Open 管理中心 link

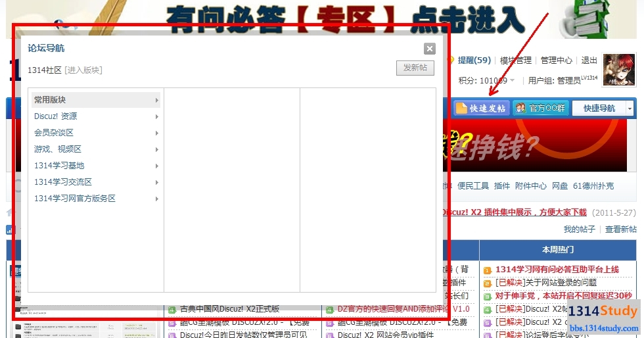coord(556,60)
